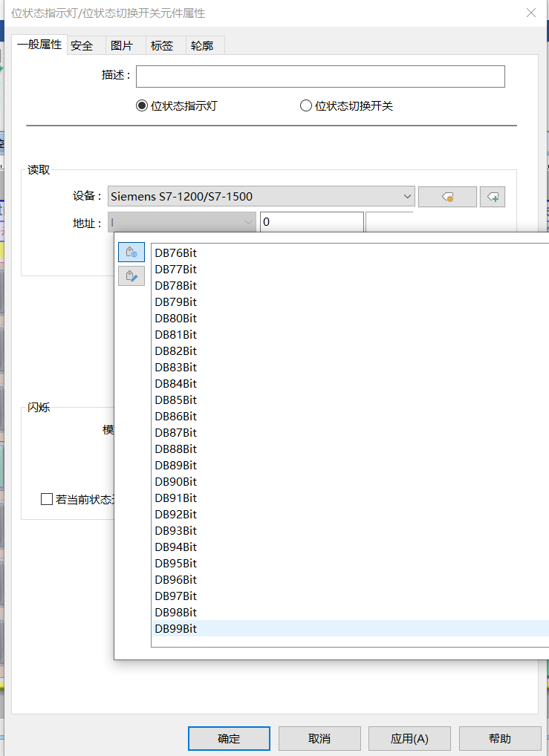Click the 应用(A) button
Image resolution: width=549 pixels, height=756 pixels.
[409, 739]
